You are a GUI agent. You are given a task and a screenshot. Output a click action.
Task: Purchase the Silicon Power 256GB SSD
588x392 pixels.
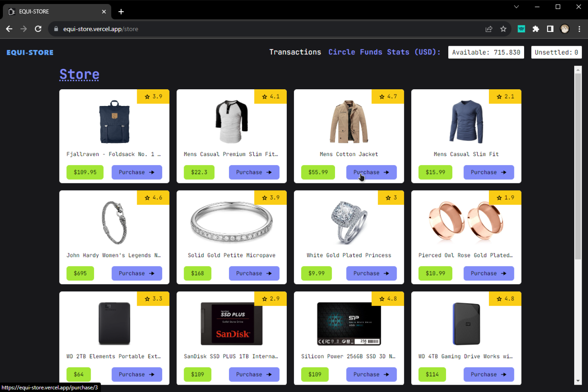371,375
